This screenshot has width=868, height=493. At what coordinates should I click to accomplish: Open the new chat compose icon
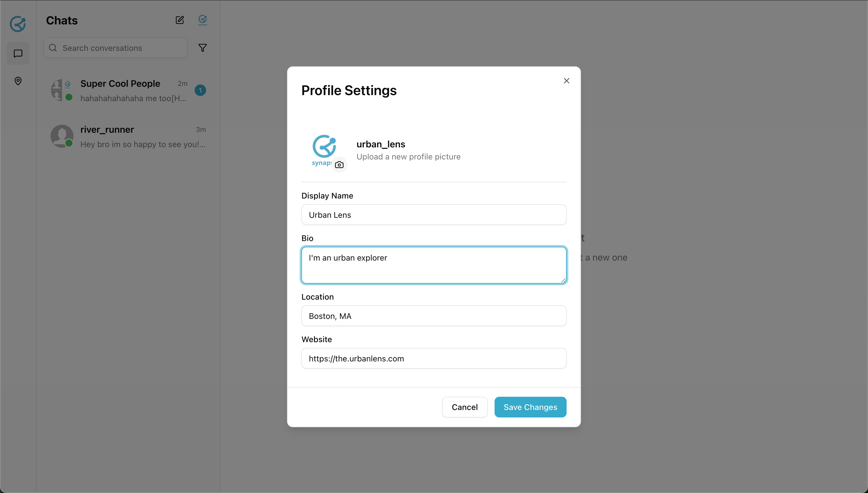[x=180, y=20]
